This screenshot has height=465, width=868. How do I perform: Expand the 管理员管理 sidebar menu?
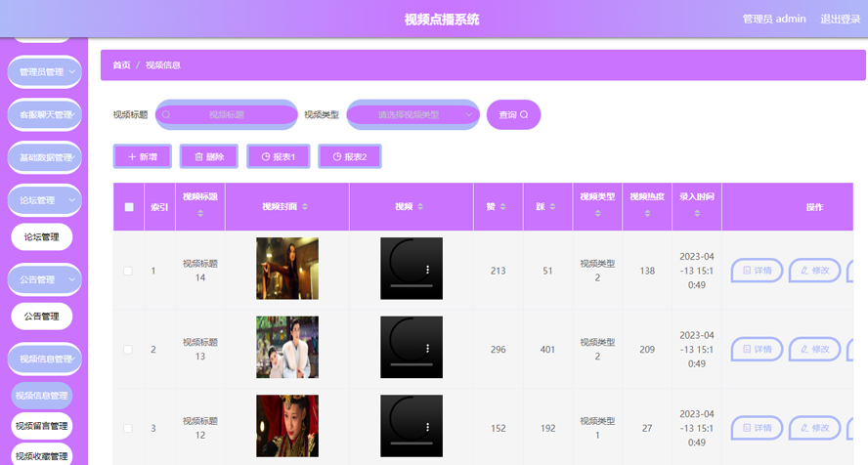pos(44,72)
